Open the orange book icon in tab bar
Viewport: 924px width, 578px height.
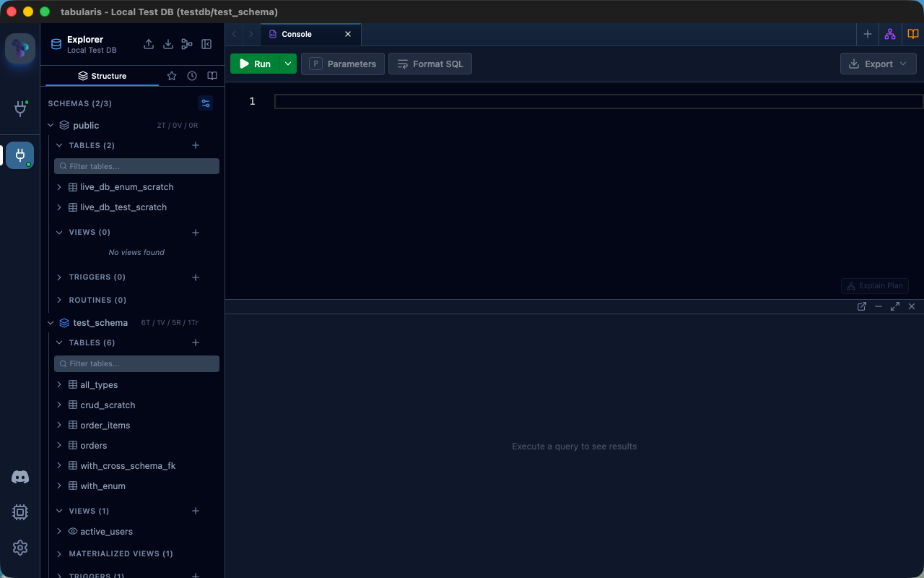[x=913, y=34]
